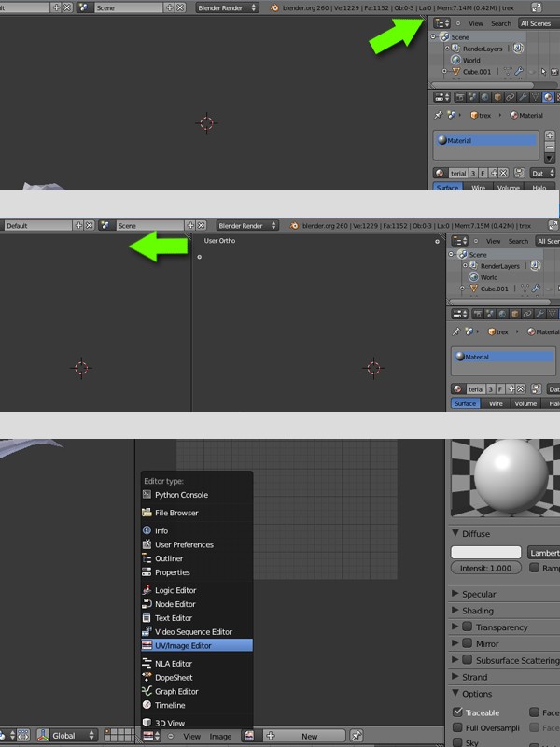Unlink material X icon beside F, top screenshot
Screen dimensions: 560x747
tap(503, 173)
